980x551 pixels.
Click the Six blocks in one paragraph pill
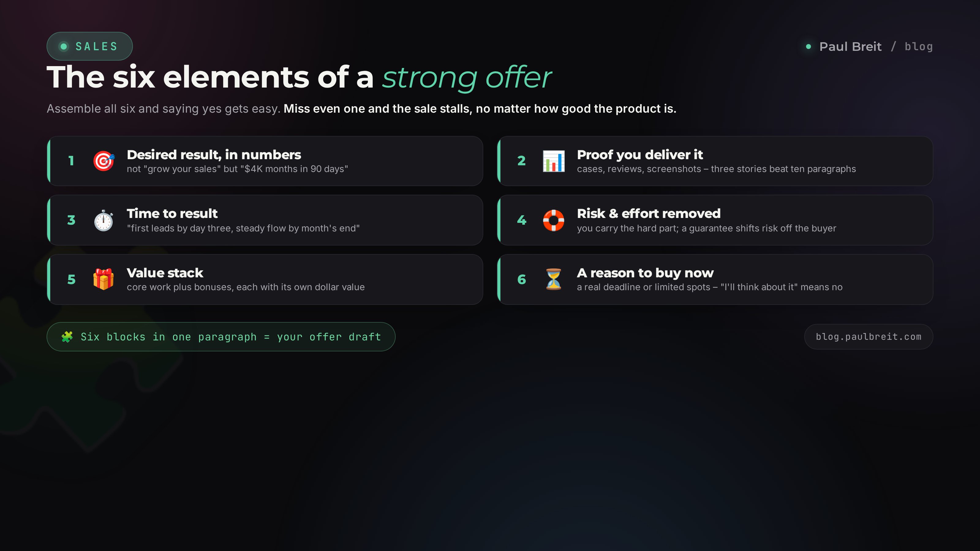pos(221,336)
